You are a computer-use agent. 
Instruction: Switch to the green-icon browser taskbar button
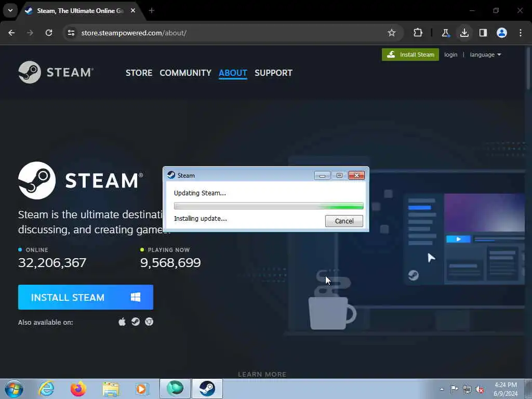(x=175, y=389)
